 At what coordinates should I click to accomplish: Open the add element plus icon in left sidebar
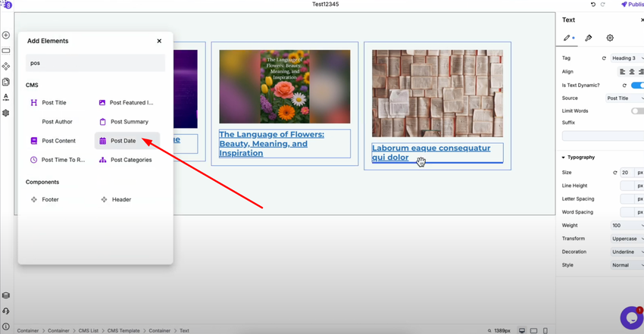[x=6, y=36]
